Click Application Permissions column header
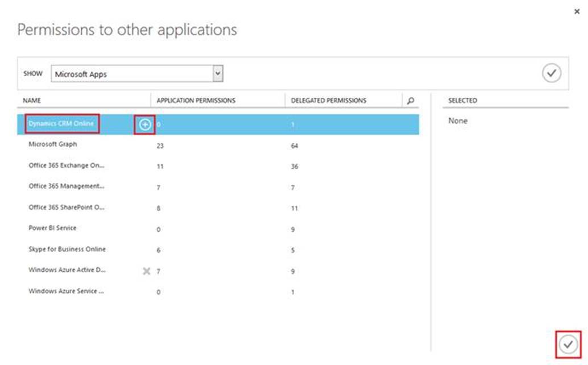 pyautogui.click(x=196, y=101)
